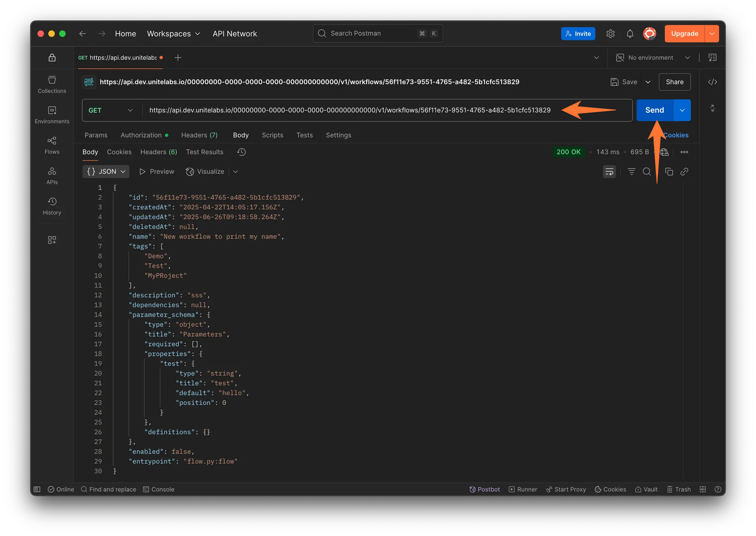
Task: Toggle two-pane layout in status bar
Action: coord(703,489)
